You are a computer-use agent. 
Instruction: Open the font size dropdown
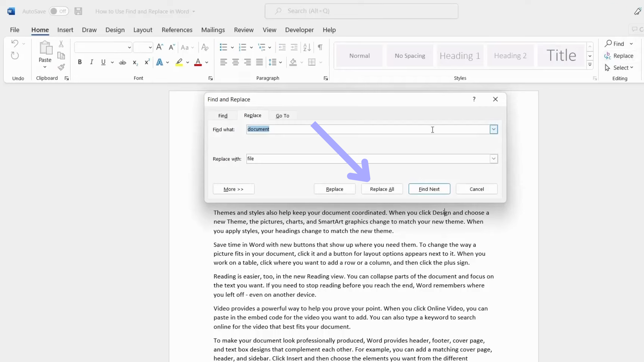pos(150,47)
